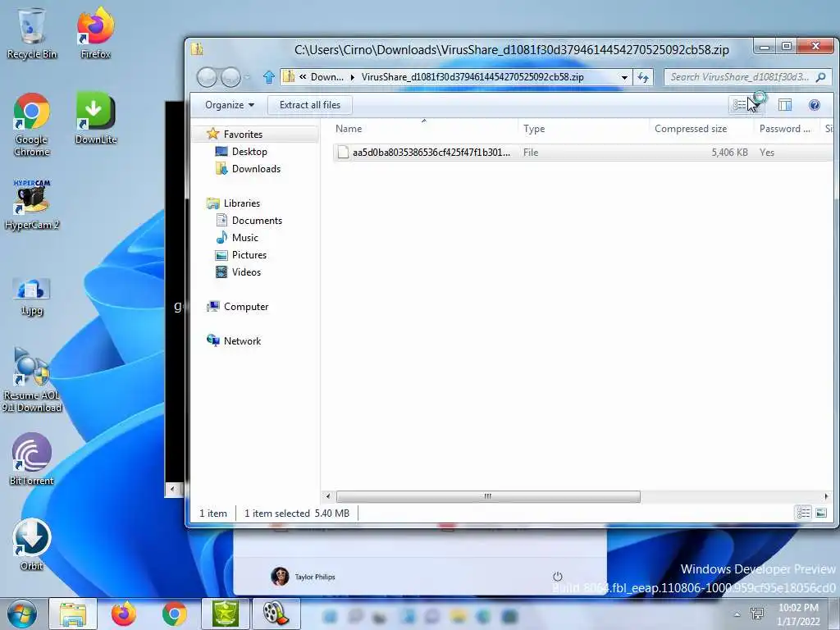Open the Start menu orb
Screen dimensions: 840x630
(22, 614)
